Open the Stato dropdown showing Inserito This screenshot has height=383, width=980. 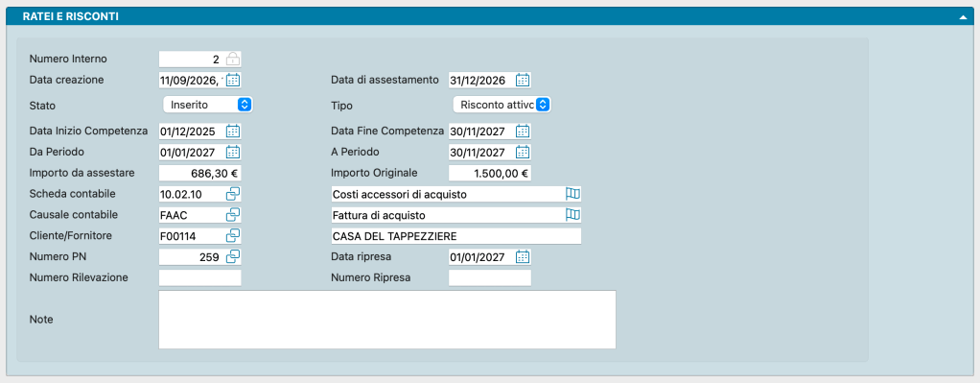coord(208,105)
